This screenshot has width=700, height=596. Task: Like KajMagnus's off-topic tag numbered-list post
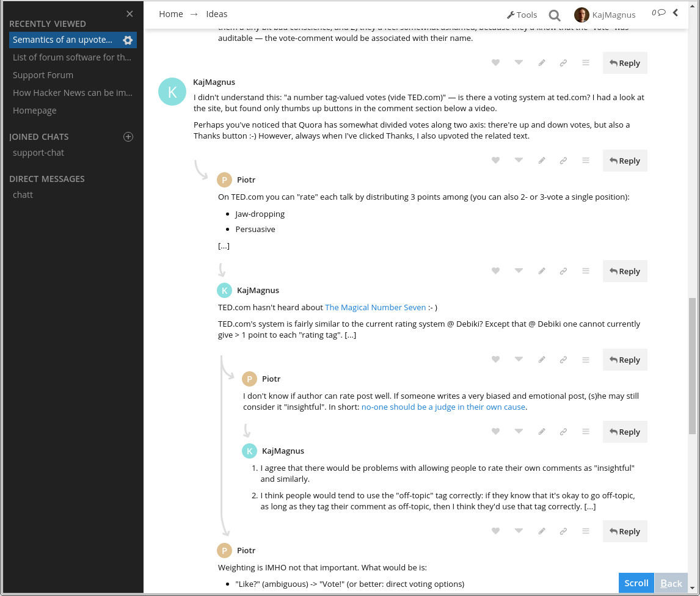click(495, 531)
